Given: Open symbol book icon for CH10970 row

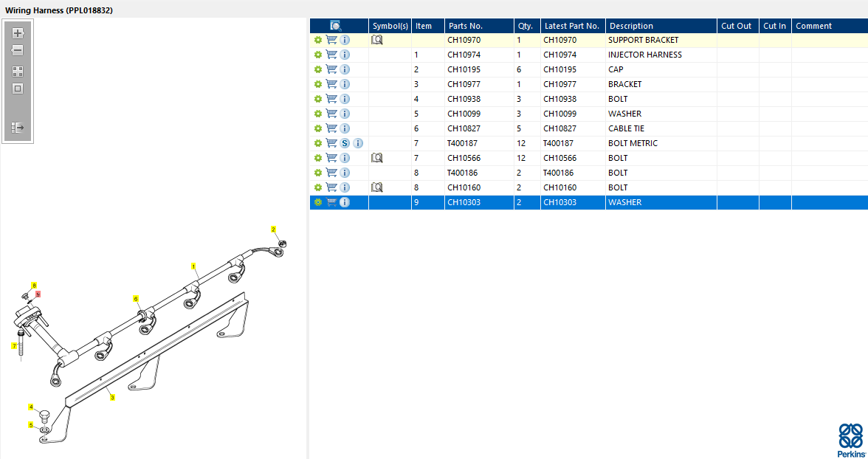Looking at the screenshot, I should [x=377, y=40].
